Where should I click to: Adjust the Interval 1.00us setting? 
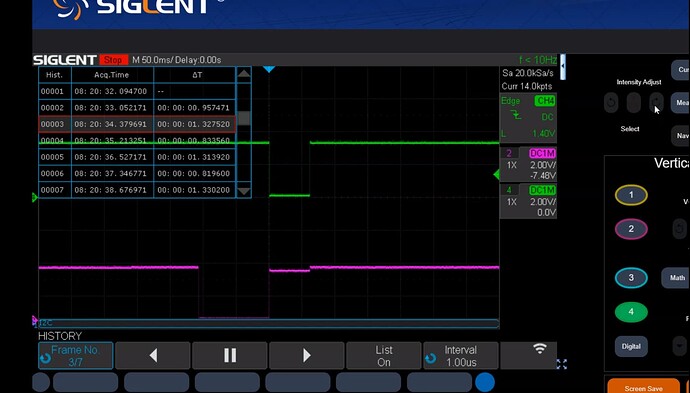click(461, 356)
